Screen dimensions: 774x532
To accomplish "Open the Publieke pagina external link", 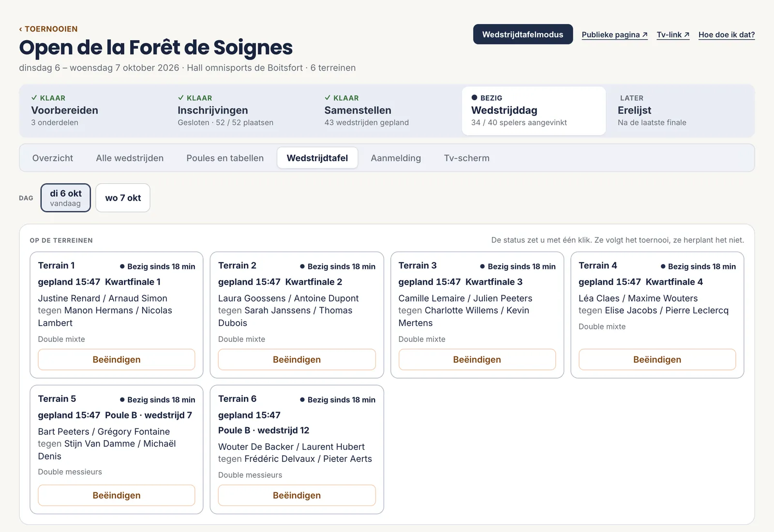I will [x=614, y=35].
